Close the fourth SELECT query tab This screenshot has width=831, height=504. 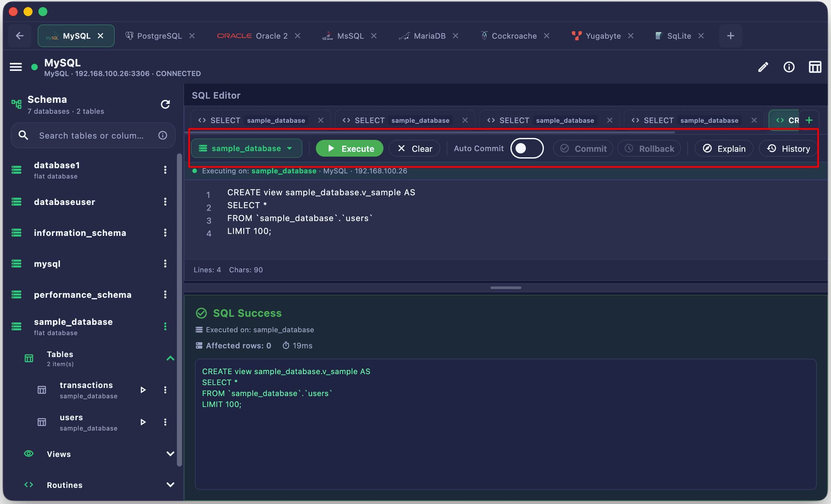tap(754, 121)
